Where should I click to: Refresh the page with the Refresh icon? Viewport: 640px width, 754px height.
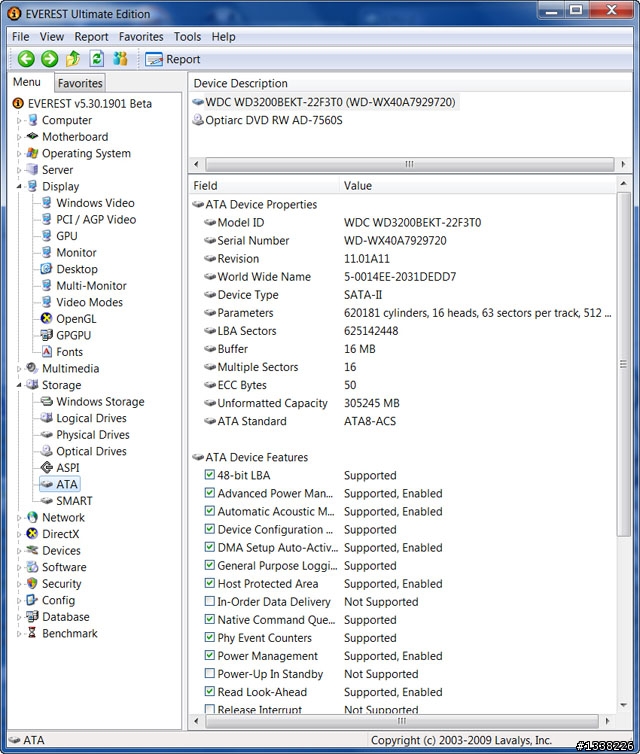(97, 59)
